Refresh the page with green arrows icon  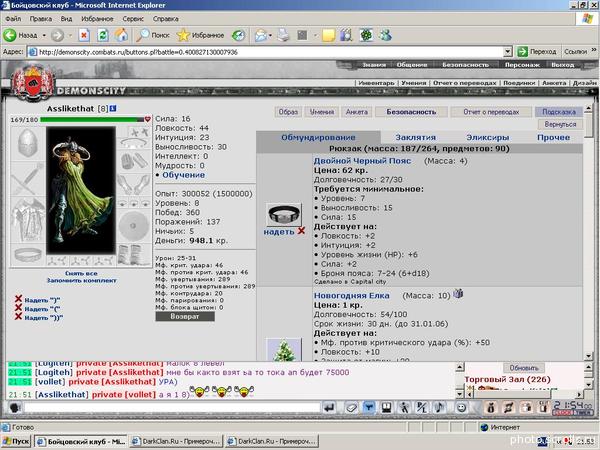(x=103, y=35)
